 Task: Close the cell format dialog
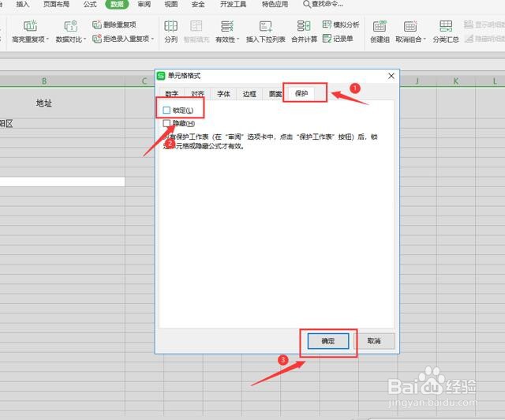(x=391, y=76)
